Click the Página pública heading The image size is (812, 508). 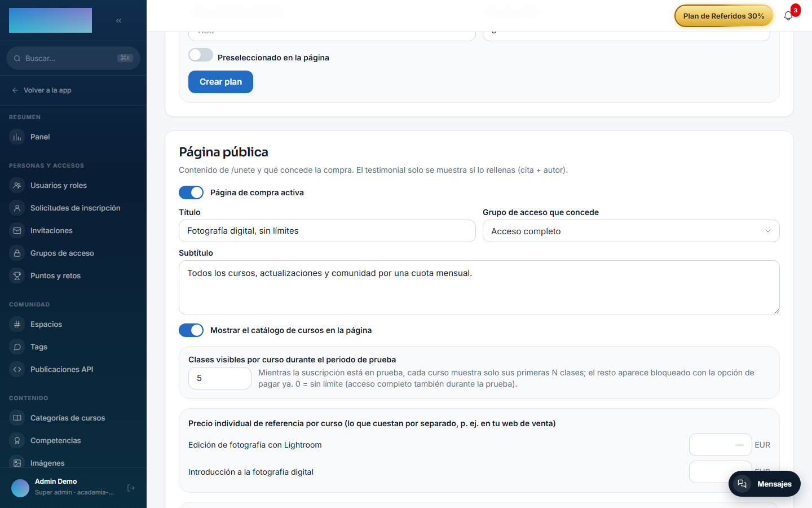(223, 152)
